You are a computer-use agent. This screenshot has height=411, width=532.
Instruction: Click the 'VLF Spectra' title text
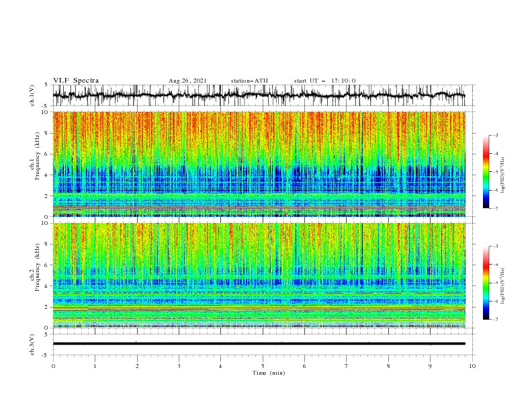[76, 81]
